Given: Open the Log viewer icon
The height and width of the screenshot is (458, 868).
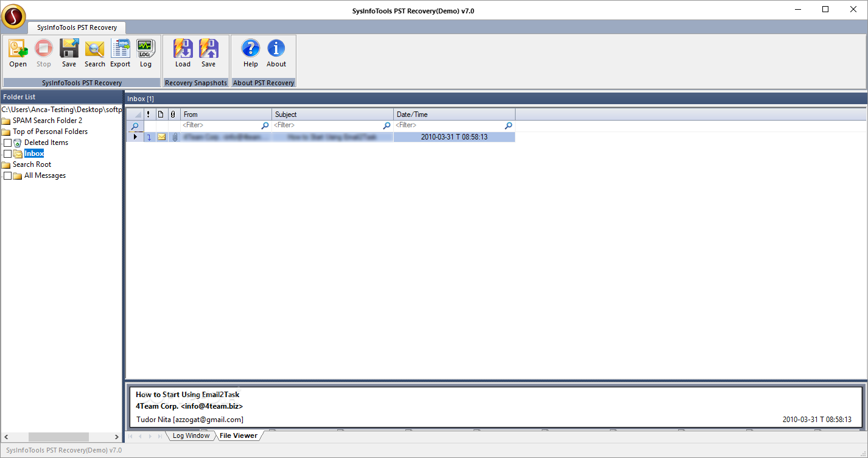Looking at the screenshot, I should point(145,53).
